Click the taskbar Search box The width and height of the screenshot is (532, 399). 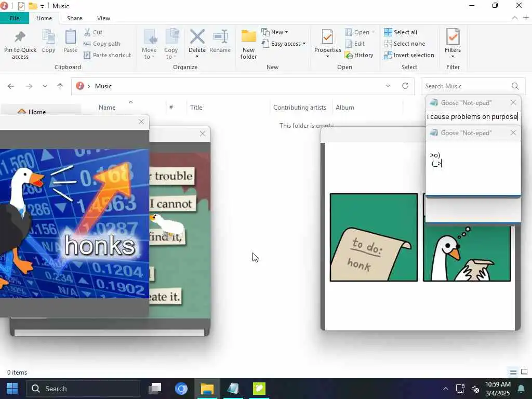[83, 389]
